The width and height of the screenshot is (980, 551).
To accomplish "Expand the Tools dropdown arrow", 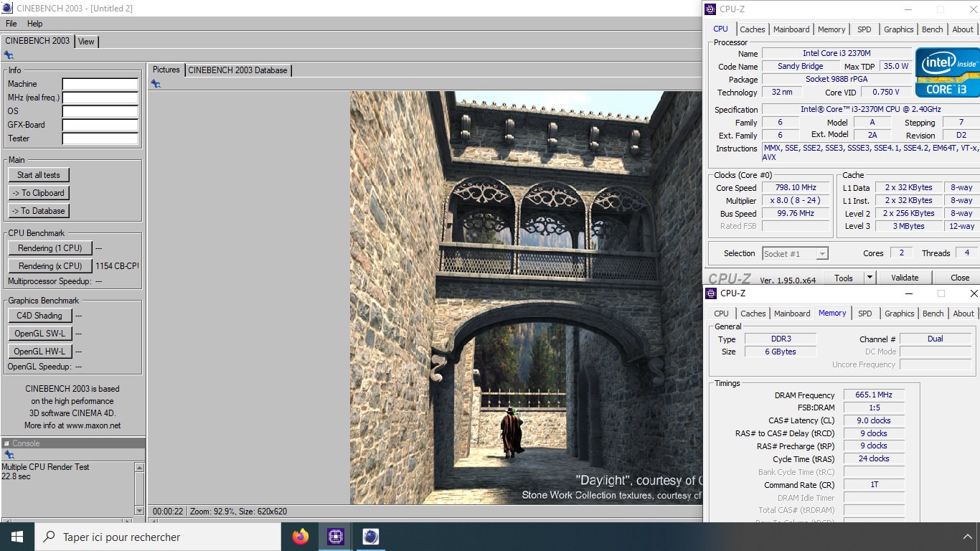I will pos(870,278).
